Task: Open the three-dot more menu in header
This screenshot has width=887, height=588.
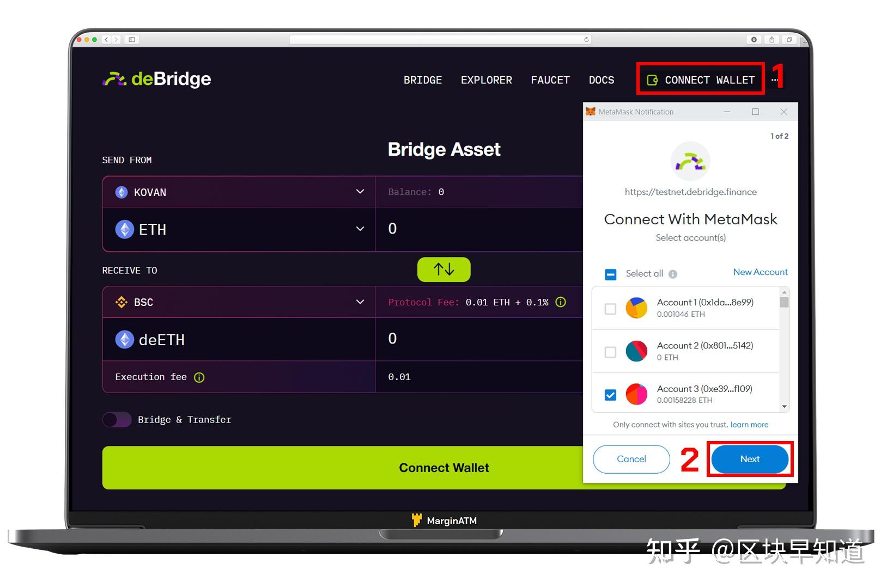Action: click(775, 80)
